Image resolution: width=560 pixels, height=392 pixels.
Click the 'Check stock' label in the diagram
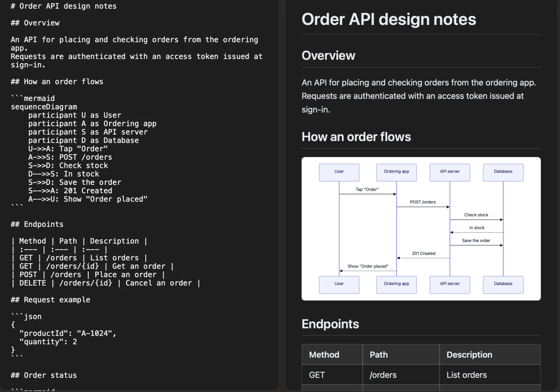tap(476, 215)
